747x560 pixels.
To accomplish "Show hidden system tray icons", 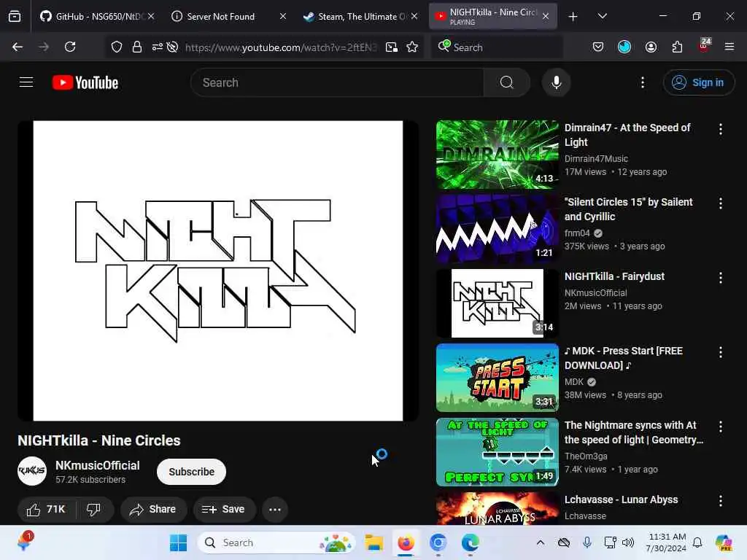I will (x=541, y=542).
